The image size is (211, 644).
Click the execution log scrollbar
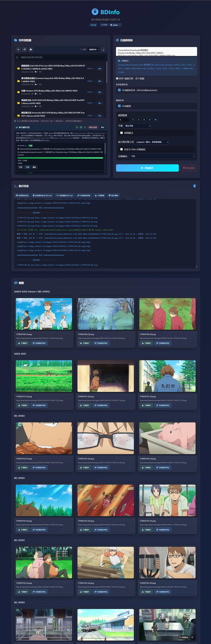coord(196,267)
